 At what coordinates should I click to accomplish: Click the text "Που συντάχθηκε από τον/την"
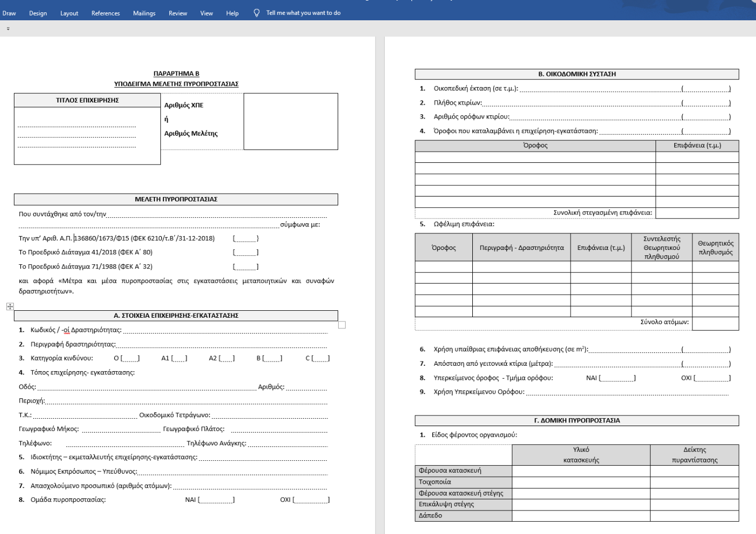[x=63, y=214]
